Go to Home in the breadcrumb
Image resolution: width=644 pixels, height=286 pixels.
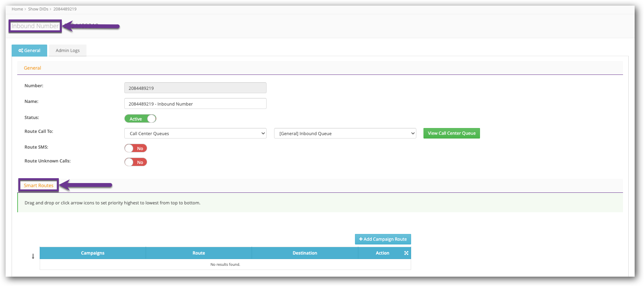tap(17, 9)
